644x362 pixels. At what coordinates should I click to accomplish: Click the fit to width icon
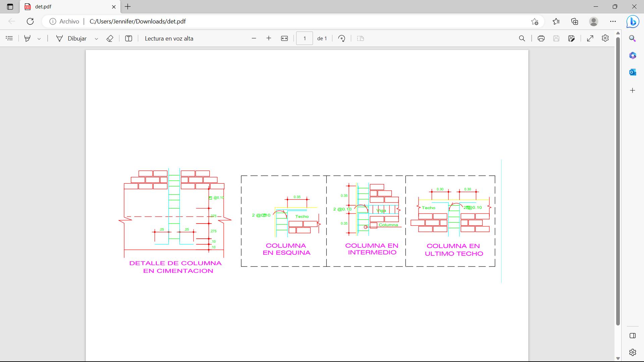[x=284, y=39]
